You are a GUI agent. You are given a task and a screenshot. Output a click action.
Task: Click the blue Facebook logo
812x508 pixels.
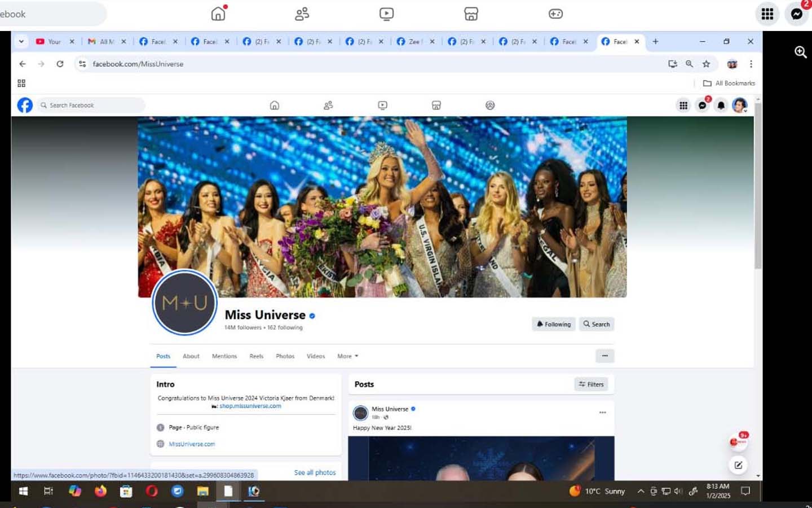(x=25, y=105)
